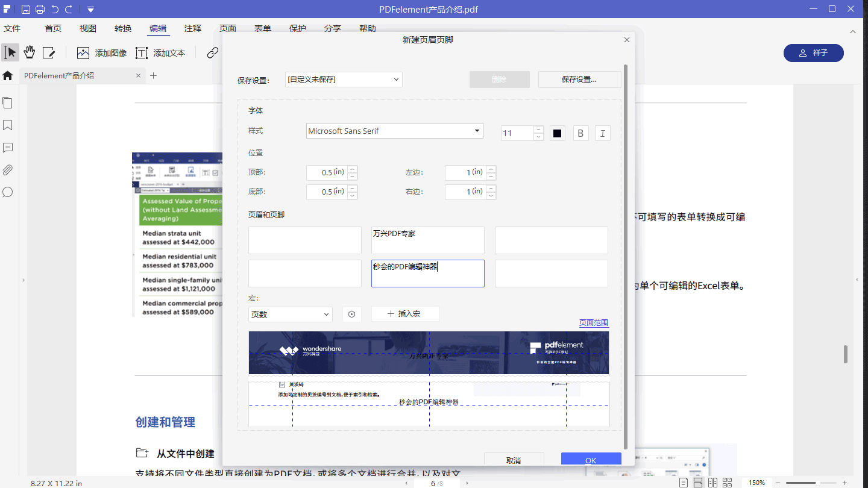Redo the last action
Viewport: 868px width, 488px height.
click(x=69, y=9)
